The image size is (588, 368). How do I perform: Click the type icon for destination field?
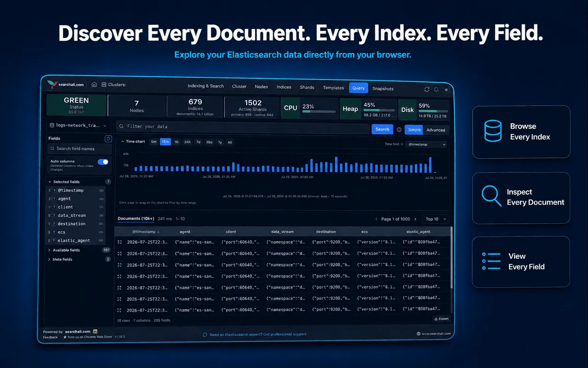tap(54, 224)
